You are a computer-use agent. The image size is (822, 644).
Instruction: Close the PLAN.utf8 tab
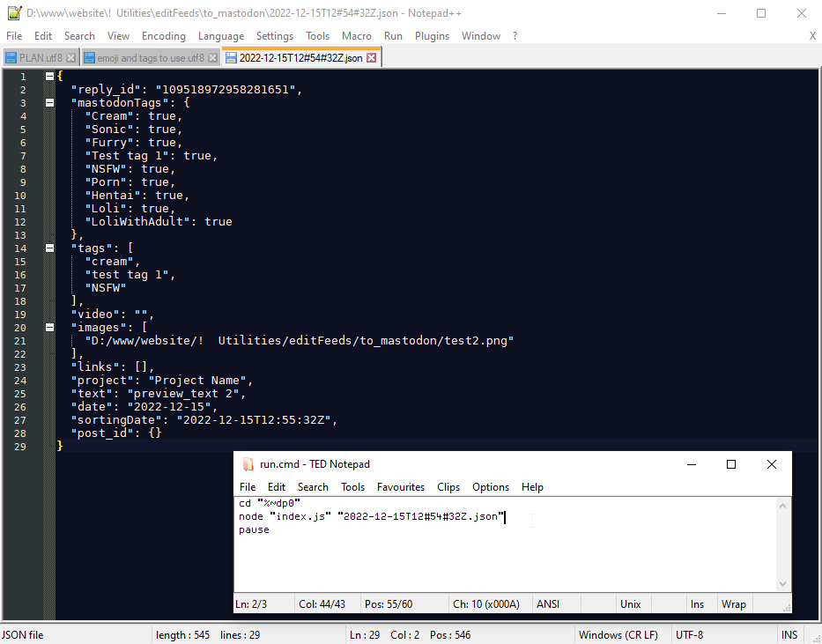(x=71, y=58)
